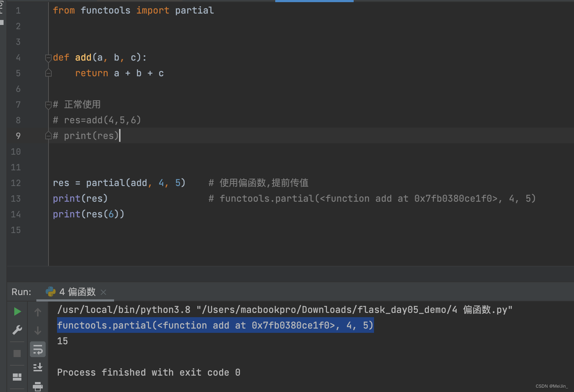The height and width of the screenshot is (392, 574).
Task: Expand the folded region marker beside line 5
Action: (x=48, y=73)
